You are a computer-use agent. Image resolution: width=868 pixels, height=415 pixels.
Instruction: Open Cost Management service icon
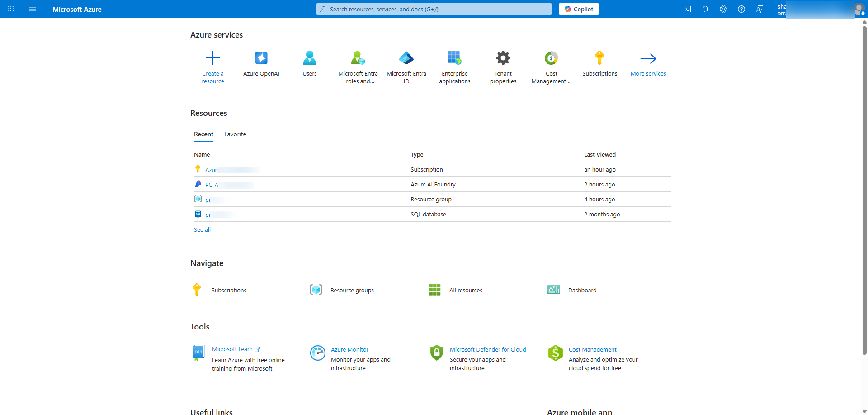point(551,58)
